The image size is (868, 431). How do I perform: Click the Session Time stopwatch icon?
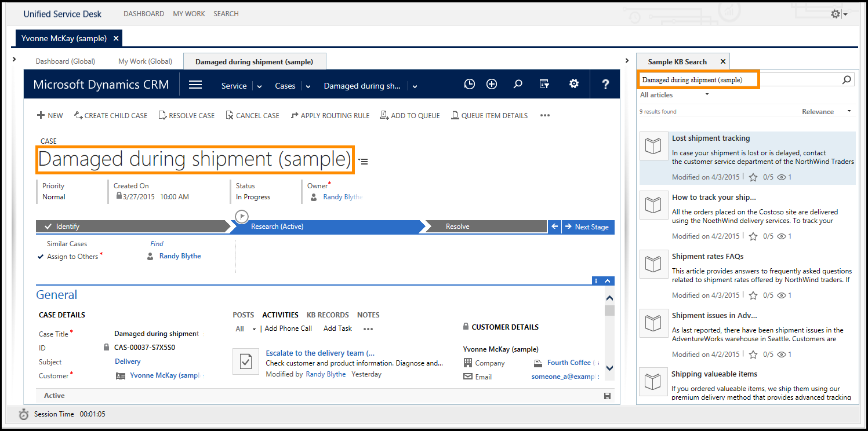pyautogui.click(x=24, y=414)
